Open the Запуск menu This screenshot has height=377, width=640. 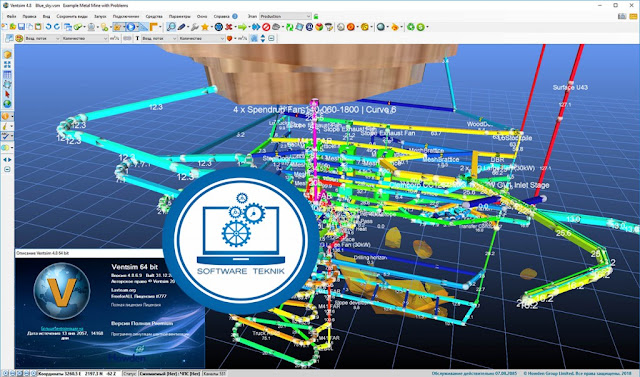(100, 16)
